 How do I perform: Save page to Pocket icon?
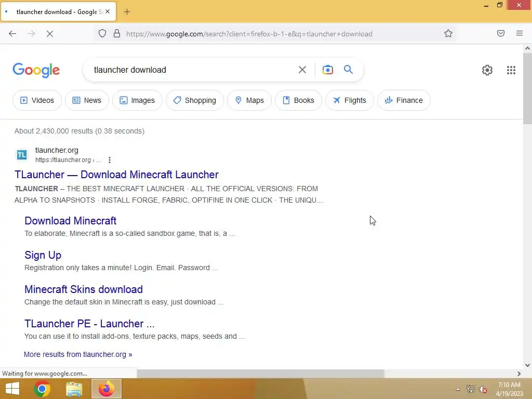tap(501, 34)
